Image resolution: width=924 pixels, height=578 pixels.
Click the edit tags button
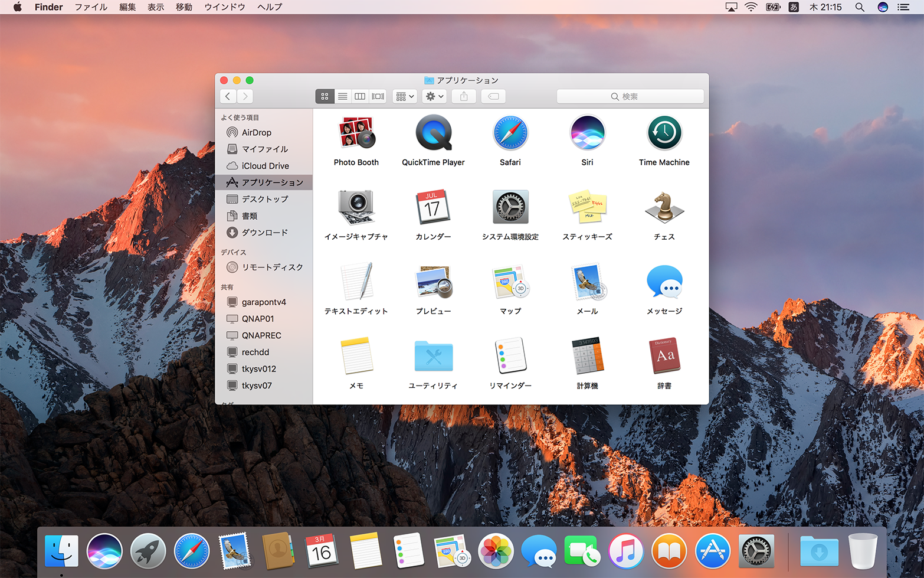493,96
